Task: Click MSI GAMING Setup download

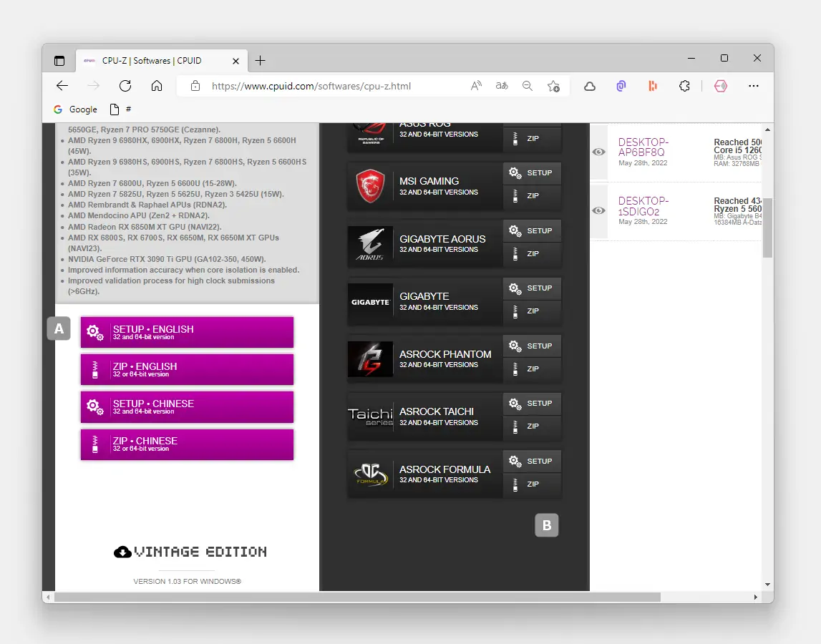Action: coord(532,173)
